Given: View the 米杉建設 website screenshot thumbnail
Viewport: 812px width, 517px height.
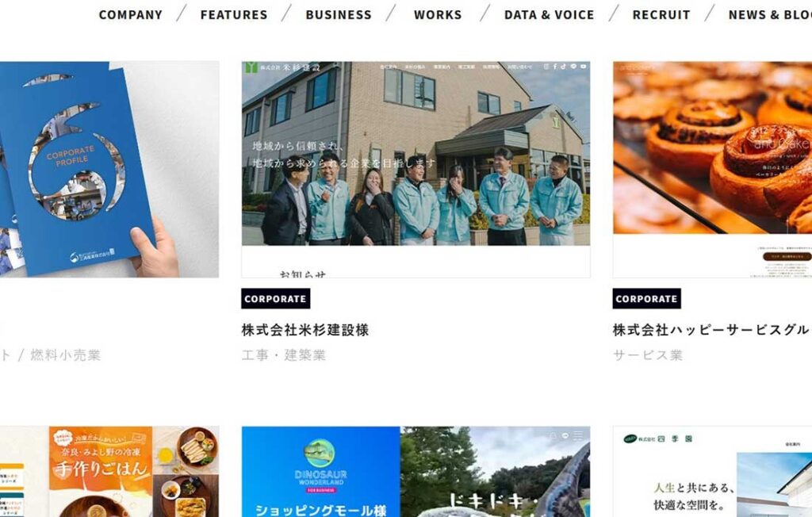Looking at the screenshot, I should (x=416, y=170).
